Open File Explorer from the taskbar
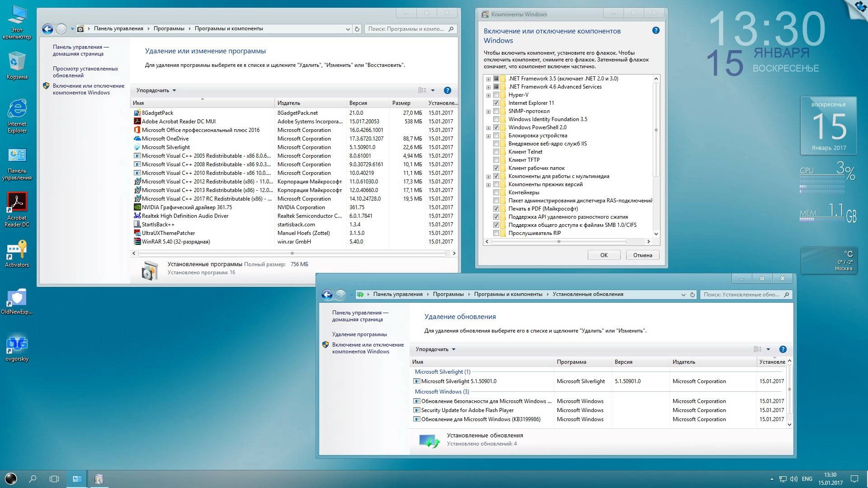 tap(77, 479)
